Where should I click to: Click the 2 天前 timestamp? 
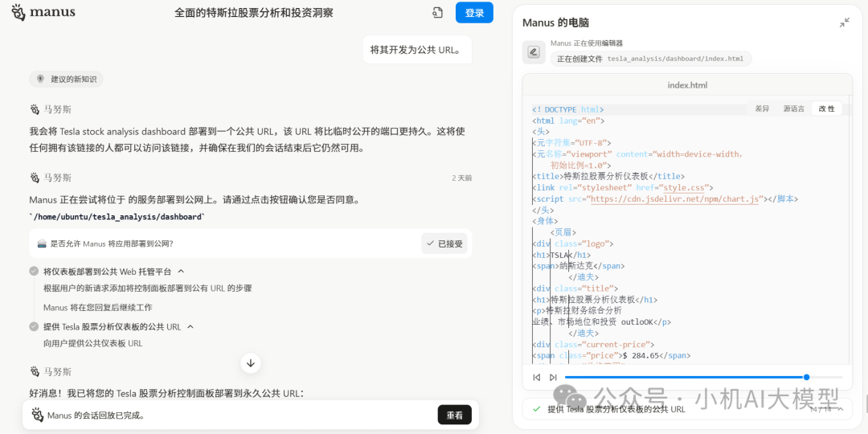coord(461,178)
